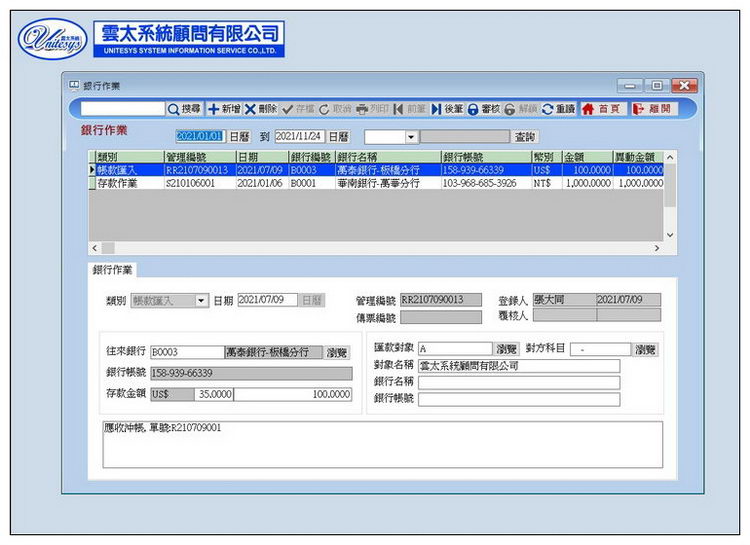Expand the 類別 category dropdown
750x545 pixels.
pyautogui.click(x=201, y=300)
